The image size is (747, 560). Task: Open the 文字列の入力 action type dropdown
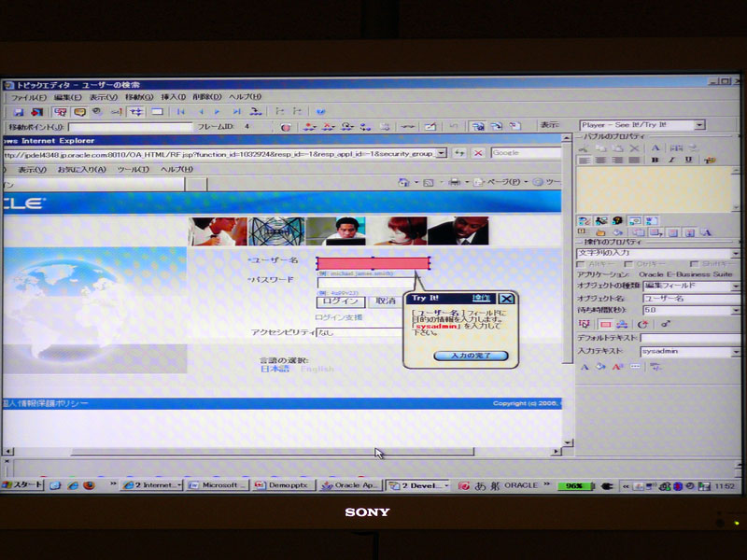[x=736, y=253]
